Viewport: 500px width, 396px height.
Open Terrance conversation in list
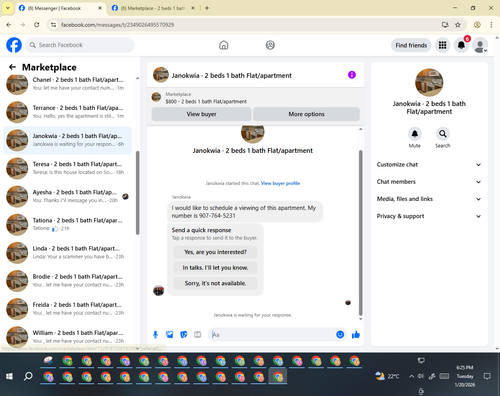pyautogui.click(x=67, y=112)
